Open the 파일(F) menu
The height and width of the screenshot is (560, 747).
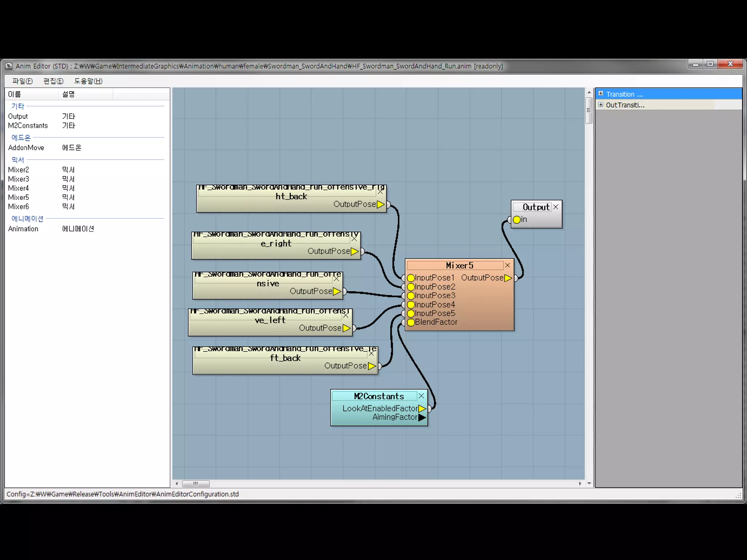click(22, 81)
